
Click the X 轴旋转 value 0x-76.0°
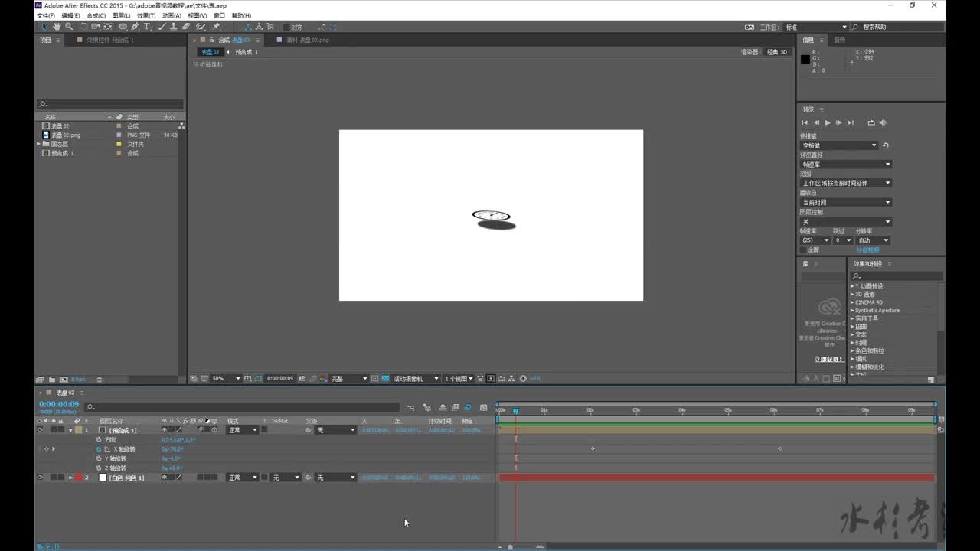pos(172,449)
